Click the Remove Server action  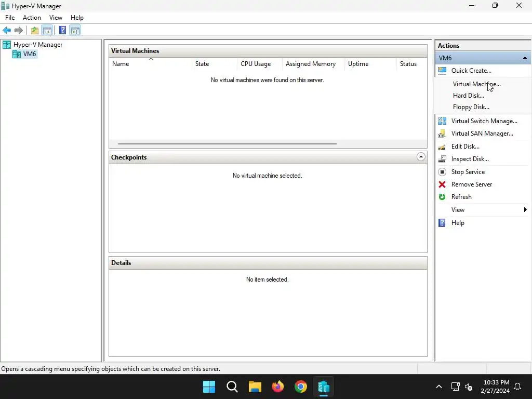coord(472,184)
